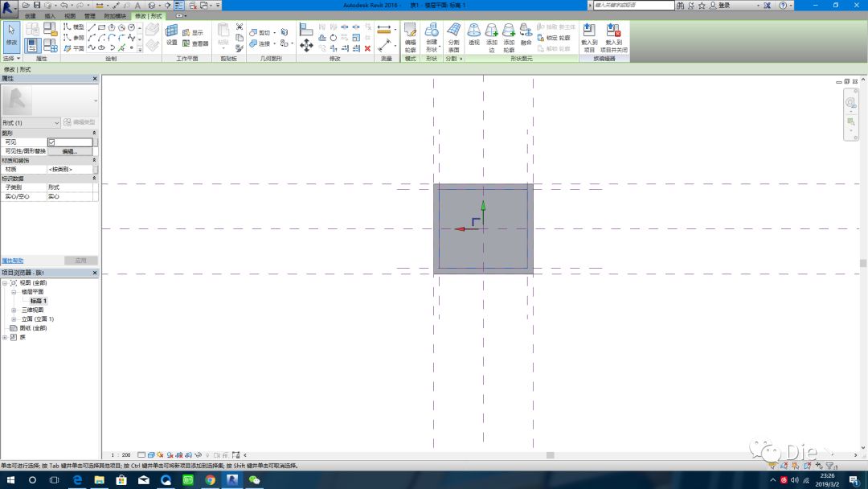Click the 编辑... button for visibility overrides
The width and height of the screenshot is (868, 489).
pos(69,151)
